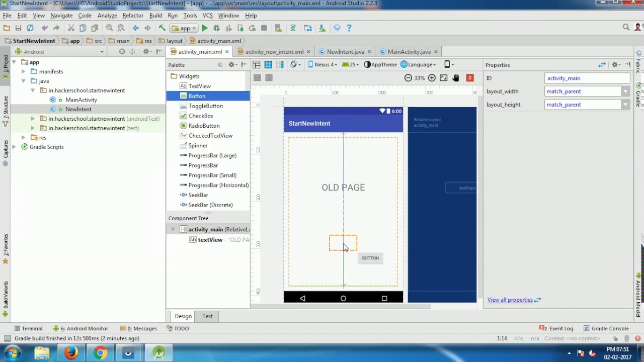The height and width of the screenshot is (362, 644).
Task: Stop the running app with the square icon
Action: (264, 28)
